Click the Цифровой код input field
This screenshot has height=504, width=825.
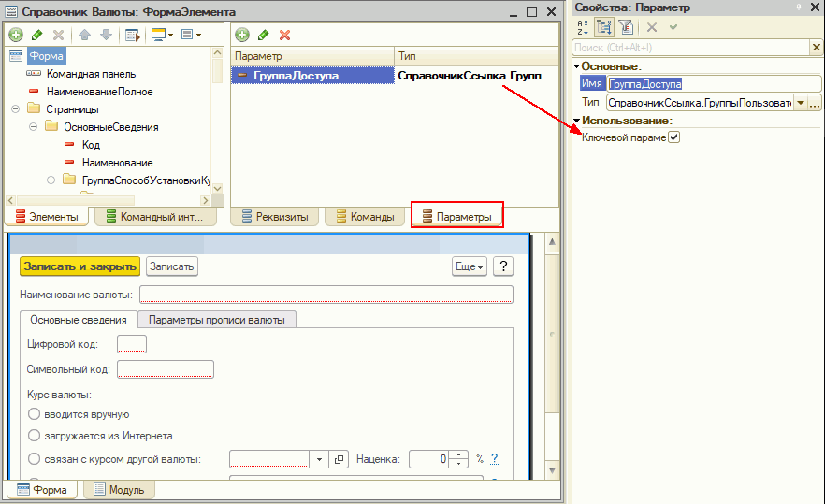coord(132,344)
